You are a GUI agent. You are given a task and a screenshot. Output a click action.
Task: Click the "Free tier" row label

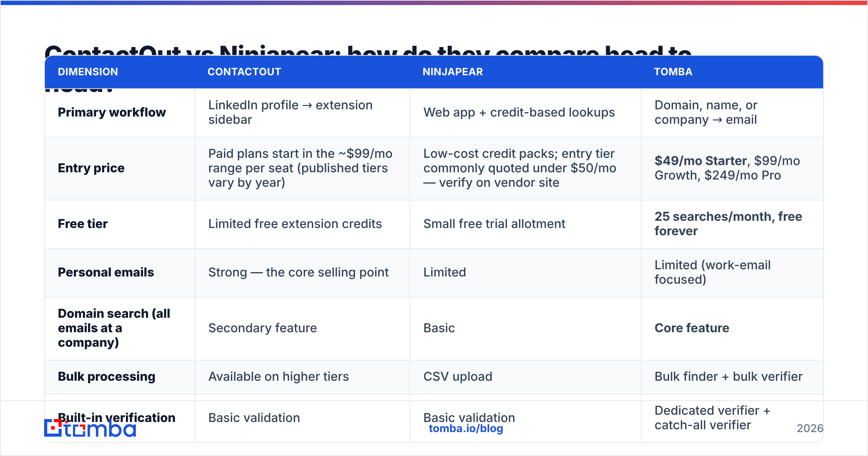tap(83, 224)
